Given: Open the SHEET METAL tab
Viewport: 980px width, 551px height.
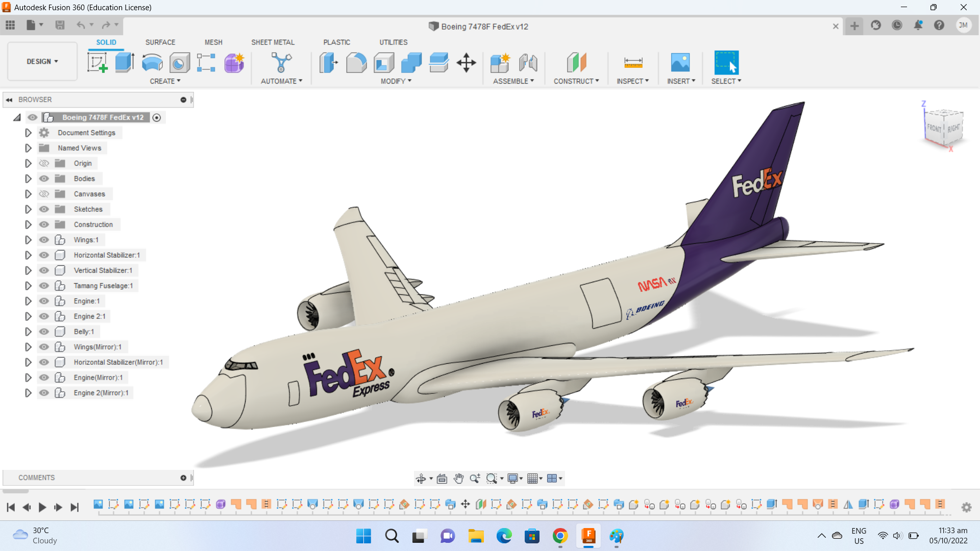Looking at the screenshot, I should 273,42.
